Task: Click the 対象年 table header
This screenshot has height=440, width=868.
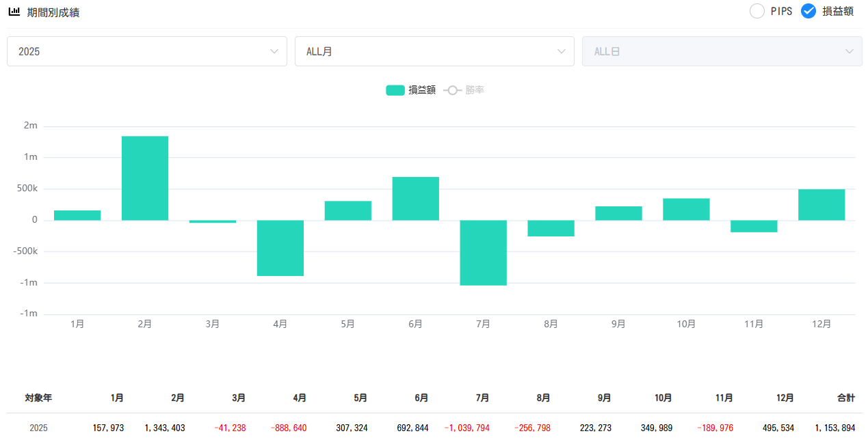Action: (x=38, y=398)
